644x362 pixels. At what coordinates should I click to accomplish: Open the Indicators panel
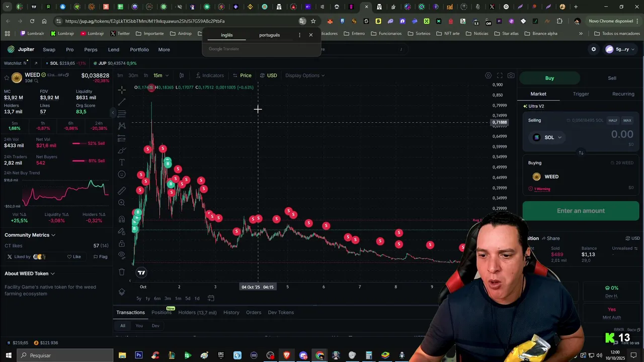point(210,75)
